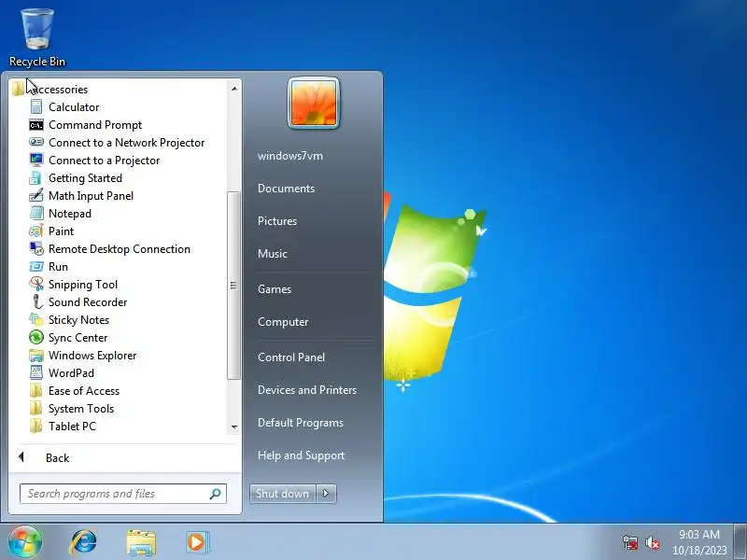Click the user account flower picture

[x=314, y=103]
